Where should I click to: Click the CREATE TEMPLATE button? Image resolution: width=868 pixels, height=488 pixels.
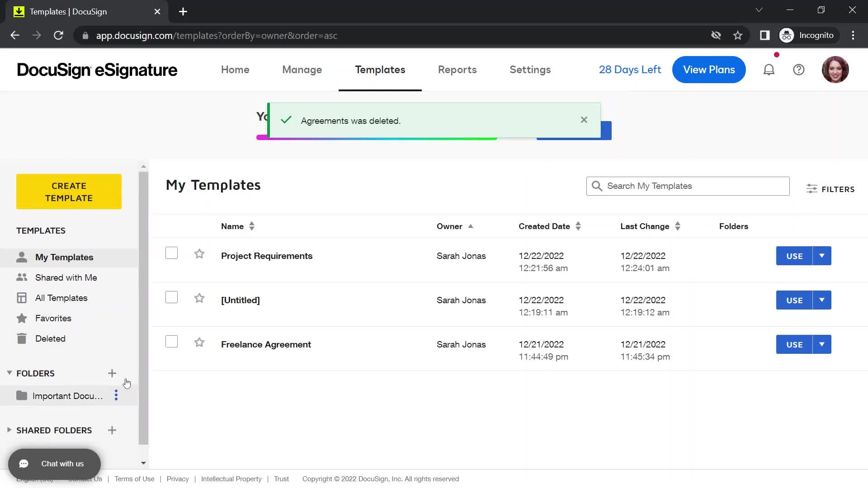point(69,191)
